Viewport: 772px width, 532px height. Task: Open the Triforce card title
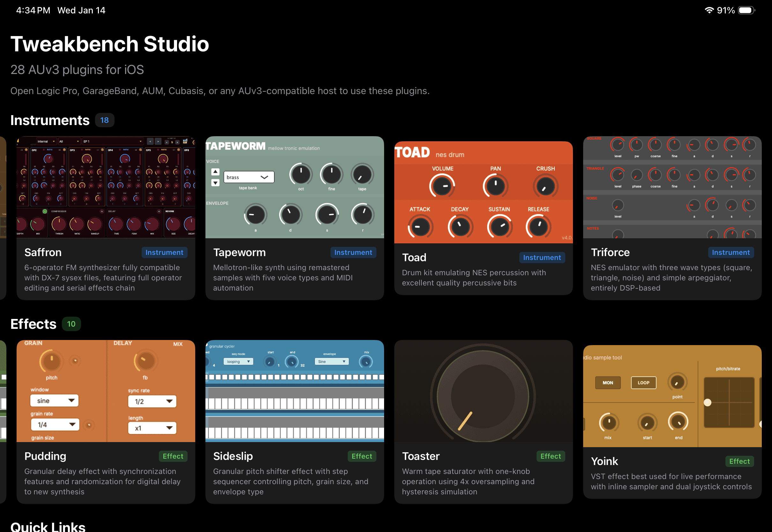(x=610, y=252)
